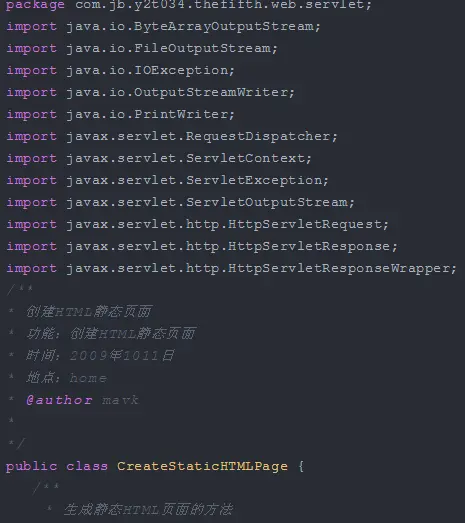Click the OutputStreamWriter import
This screenshot has height=523, width=465.
coord(151,93)
